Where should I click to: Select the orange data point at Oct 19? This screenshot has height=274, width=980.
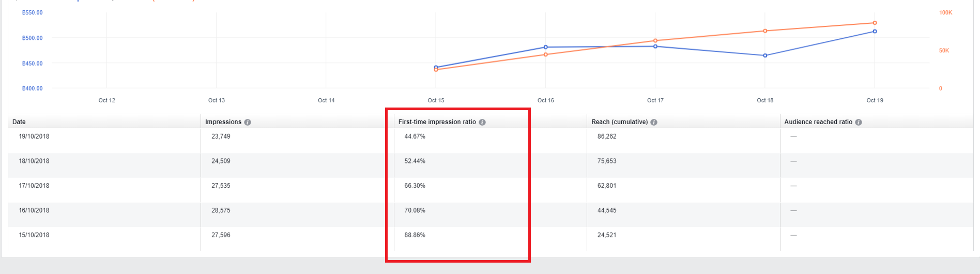pos(875,23)
